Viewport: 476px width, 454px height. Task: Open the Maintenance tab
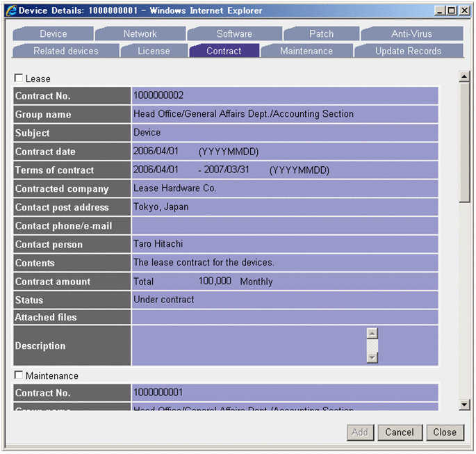pyautogui.click(x=306, y=51)
